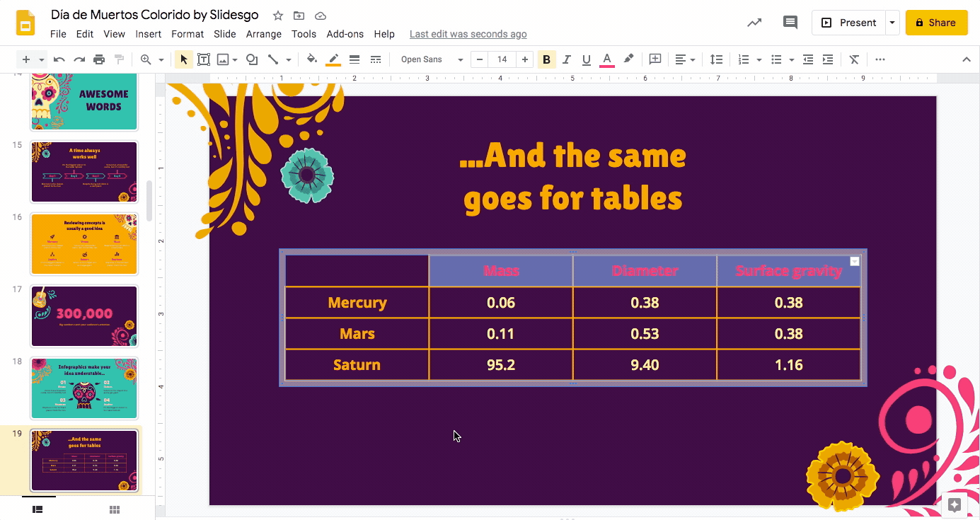Open the Edit menu
The height and width of the screenshot is (520, 980).
pos(85,34)
